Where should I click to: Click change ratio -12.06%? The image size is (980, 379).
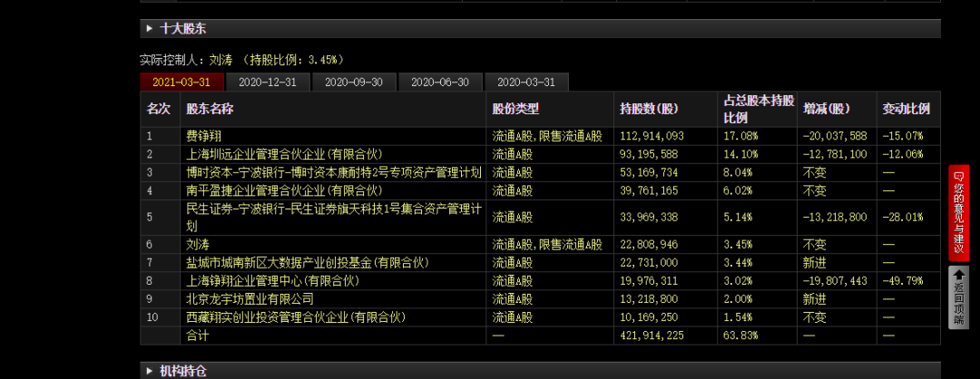click(903, 154)
